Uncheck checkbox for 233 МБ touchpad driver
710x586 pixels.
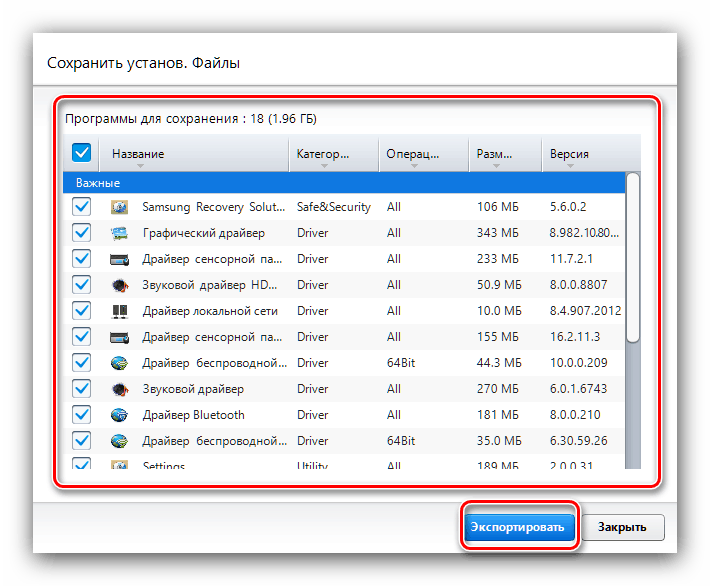(82, 259)
